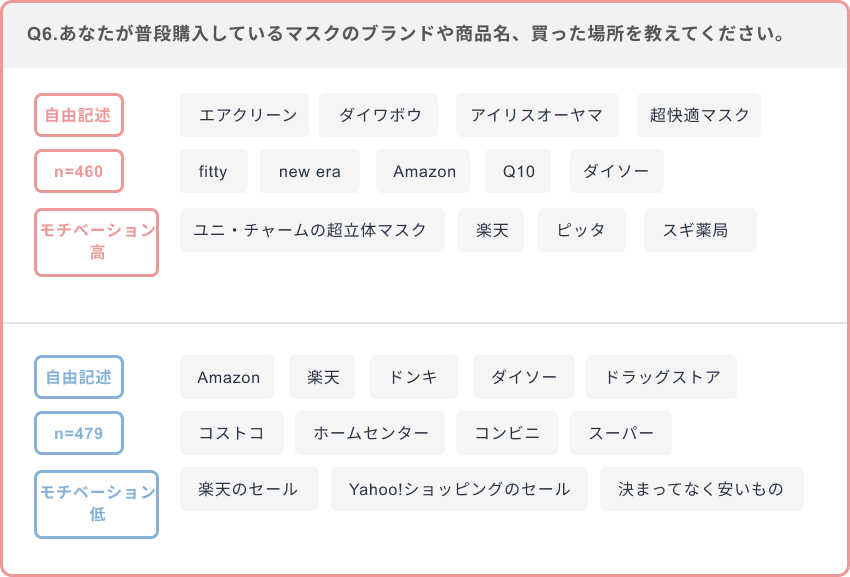Select the ピッタ tag
Viewport: 850px width, 577px height.
click(582, 230)
